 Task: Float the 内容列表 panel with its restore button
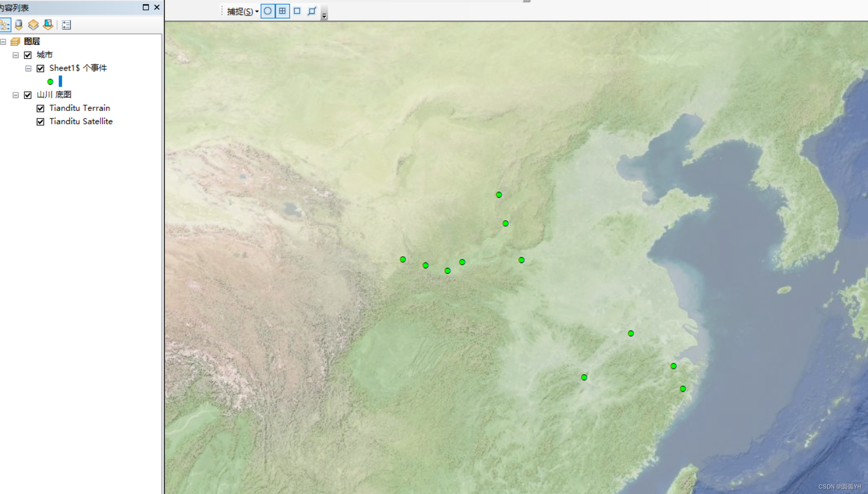coord(145,8)
